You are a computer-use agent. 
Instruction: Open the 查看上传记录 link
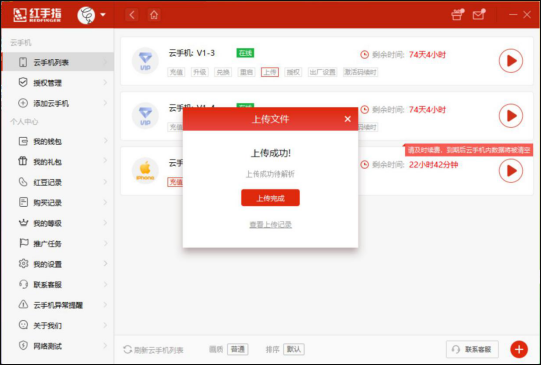click(x=270, y=225)
